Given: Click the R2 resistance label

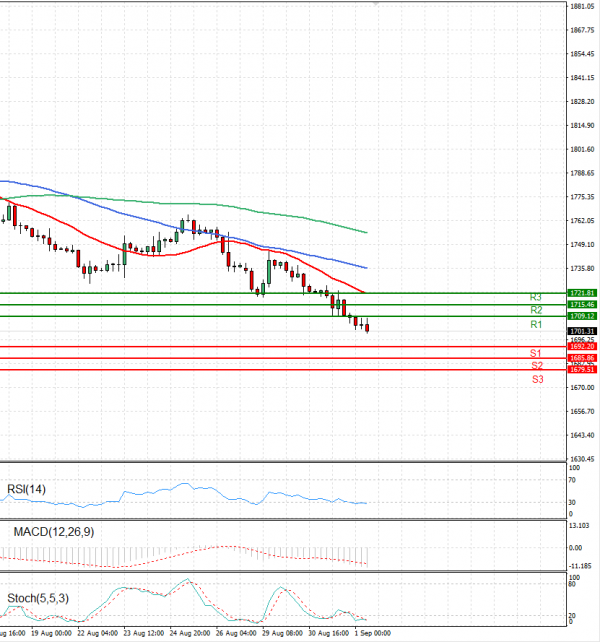Looking at the screenshot, I should 536,311.
